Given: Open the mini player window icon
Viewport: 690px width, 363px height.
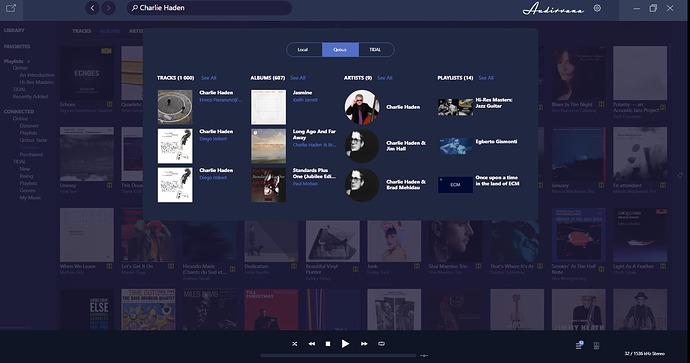Looking at the screenshot, I should pyautogui.click(x=11, y=8).
